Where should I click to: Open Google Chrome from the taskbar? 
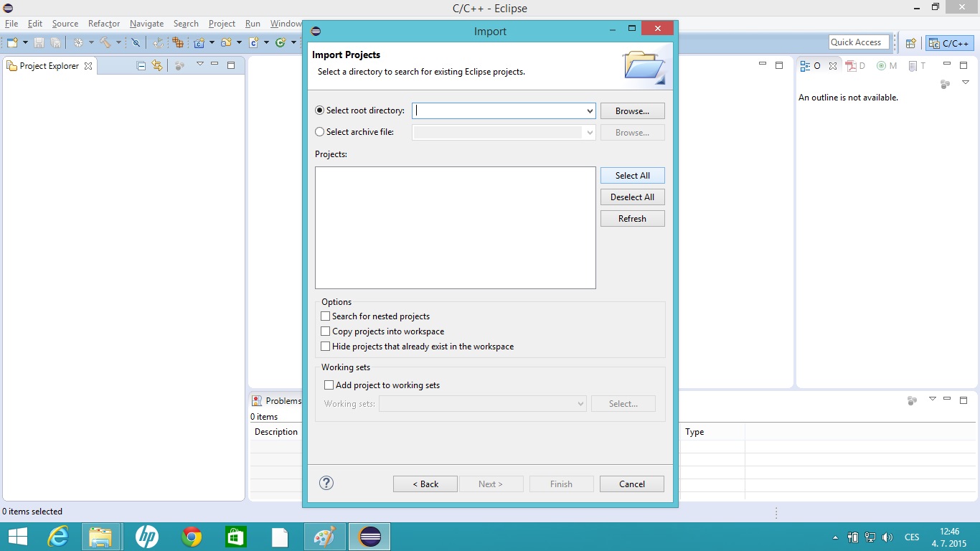pos(192,537)
